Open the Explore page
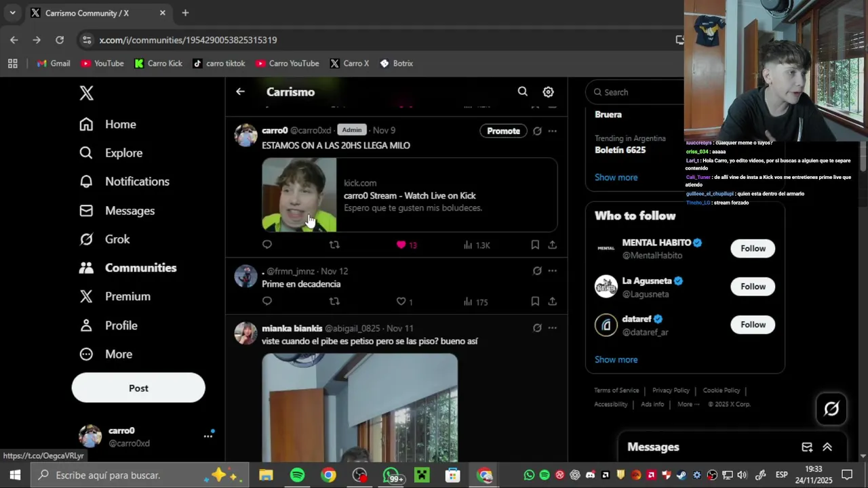This screenshot has height=488, width=868. point(111,153)
